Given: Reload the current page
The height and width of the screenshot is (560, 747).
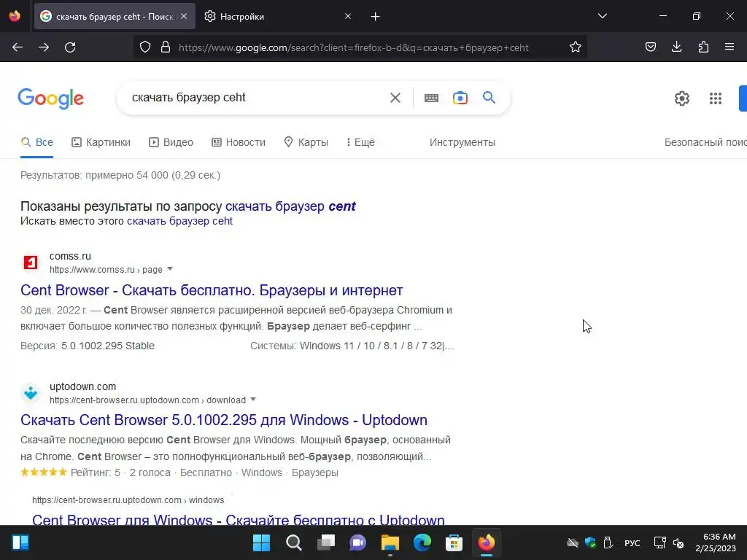Looking at the screenshot, I should point(70,47).
